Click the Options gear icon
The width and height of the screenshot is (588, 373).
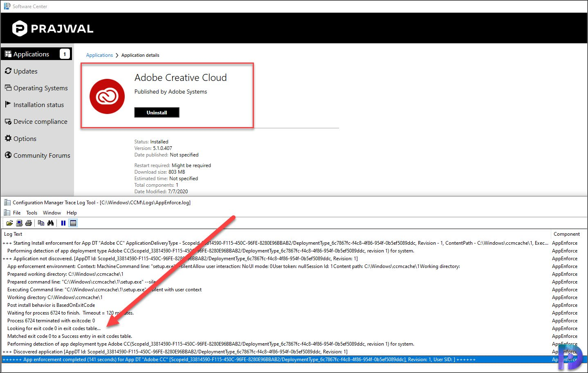8,138
